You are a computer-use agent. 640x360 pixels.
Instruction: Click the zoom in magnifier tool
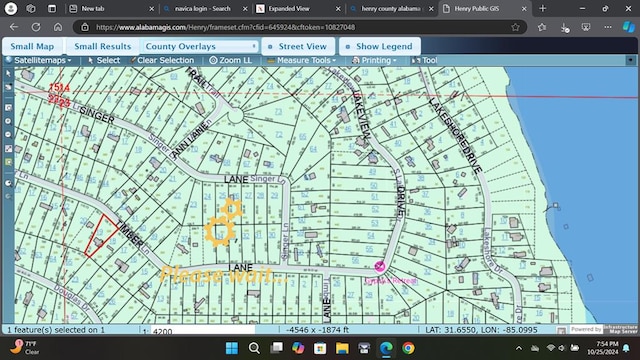coord(8,121)
